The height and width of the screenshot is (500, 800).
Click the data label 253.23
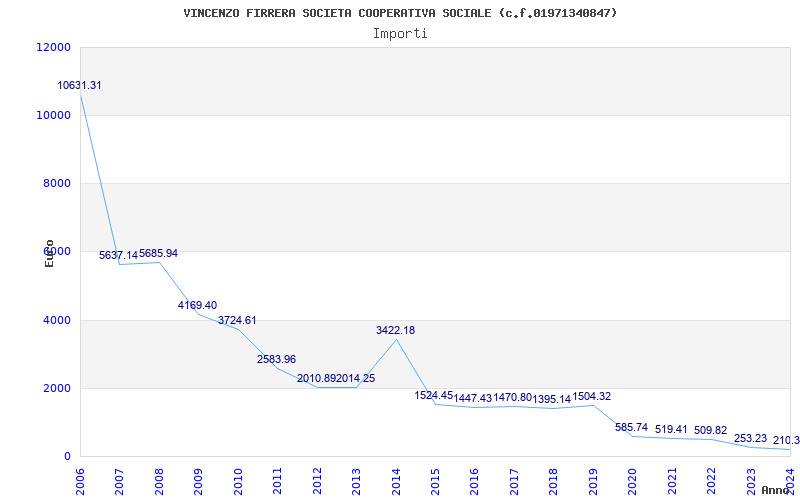(x=750, y=439)
